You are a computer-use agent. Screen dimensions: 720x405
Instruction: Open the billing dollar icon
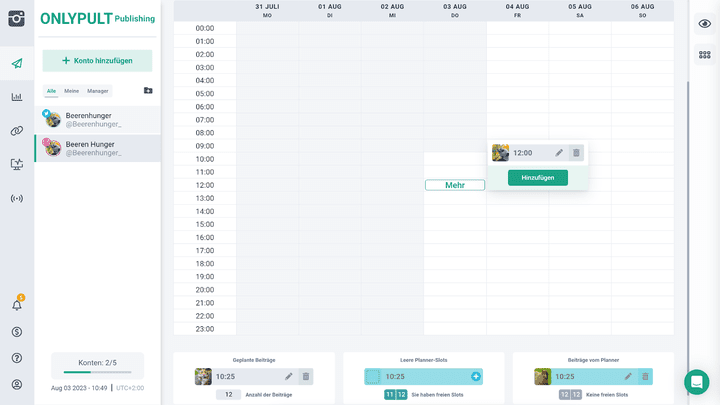pyautogui.click(x=17, y=332)
